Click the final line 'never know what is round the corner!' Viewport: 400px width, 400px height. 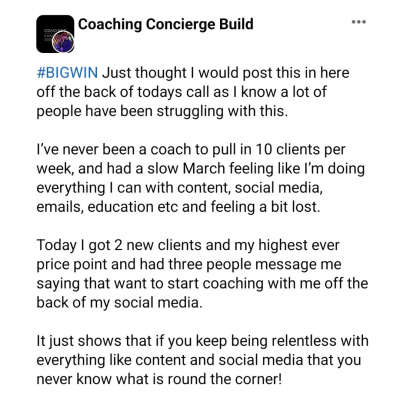[159, 379]
